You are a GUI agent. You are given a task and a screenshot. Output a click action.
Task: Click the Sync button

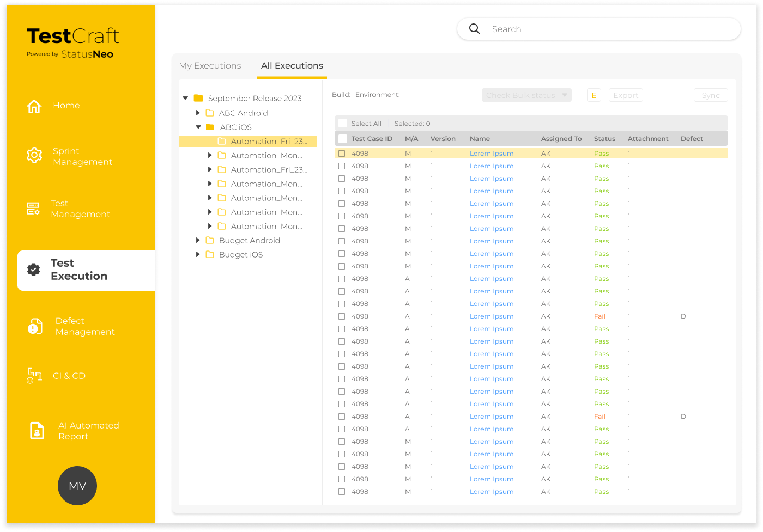(711, 95)
